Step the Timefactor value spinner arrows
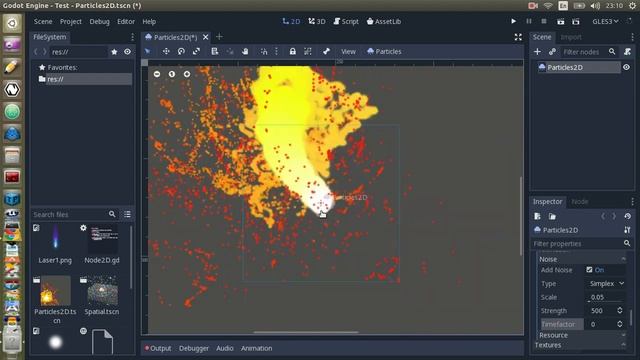 [x=620, y=324]
